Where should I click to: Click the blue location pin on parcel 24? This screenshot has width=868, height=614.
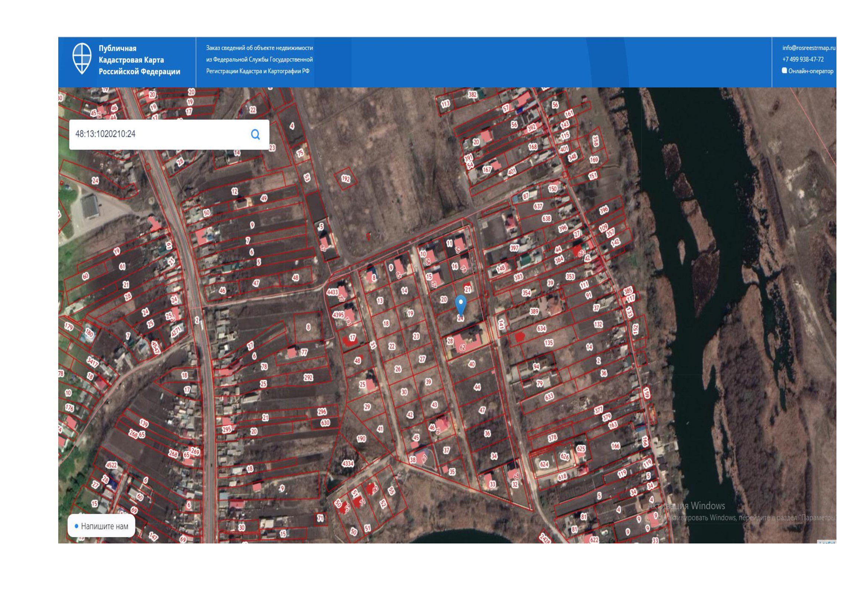click(461, 306)
